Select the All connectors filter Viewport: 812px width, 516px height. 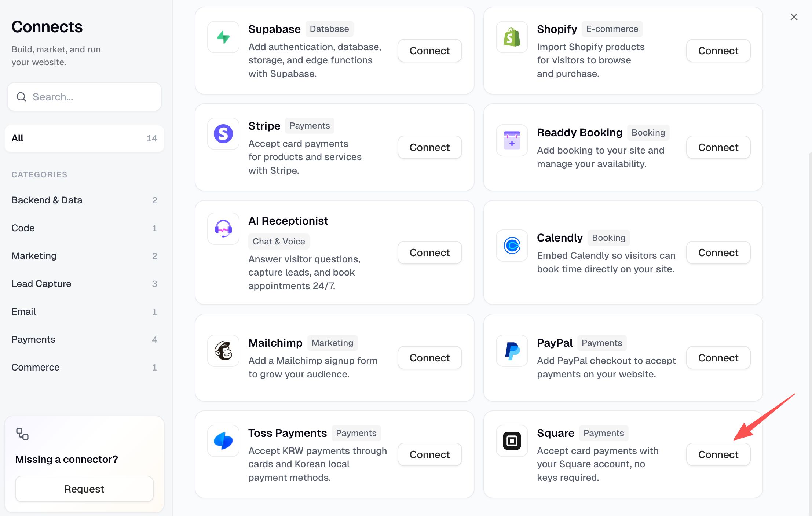coord(84,138)
